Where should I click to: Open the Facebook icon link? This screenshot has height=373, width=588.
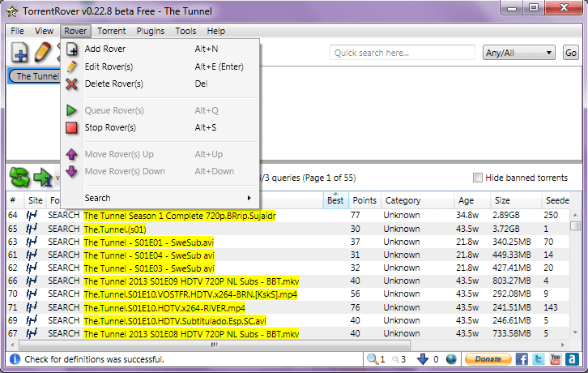[x=522, y=359]
